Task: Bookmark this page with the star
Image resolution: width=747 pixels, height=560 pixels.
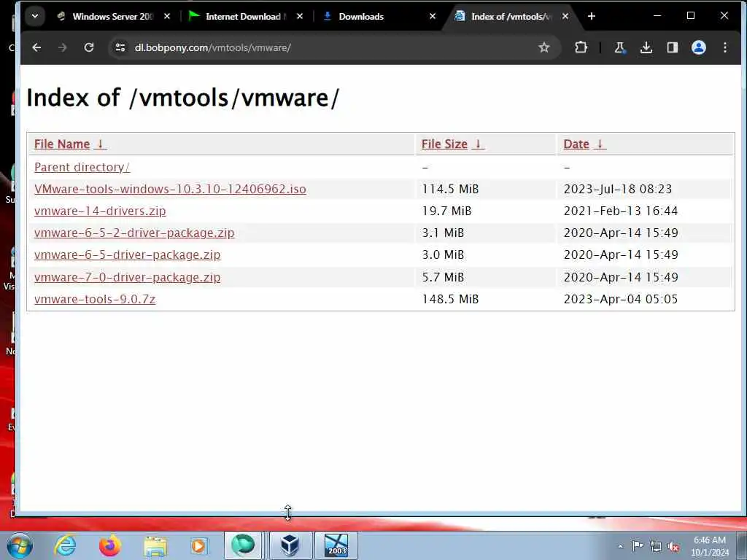Action: pyautogui.click(x=543, y=47)
